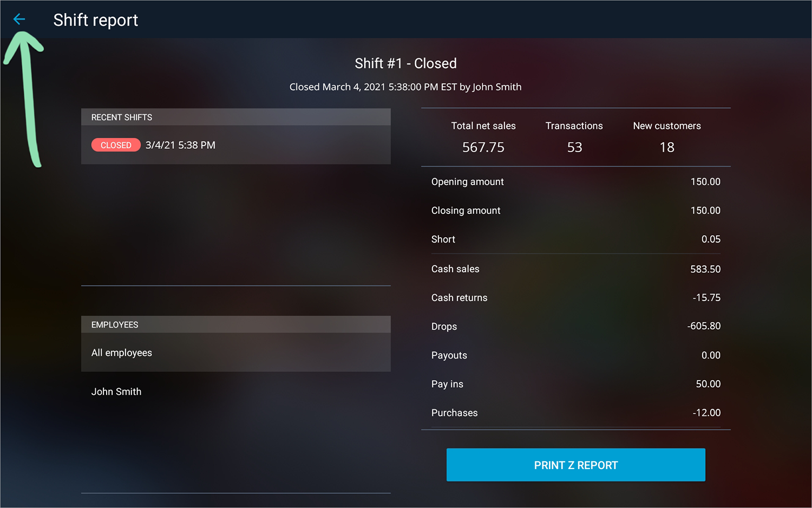The image size is (812, 508).
Task: Click the Opening amount label
Action: [x=468, y=182]
